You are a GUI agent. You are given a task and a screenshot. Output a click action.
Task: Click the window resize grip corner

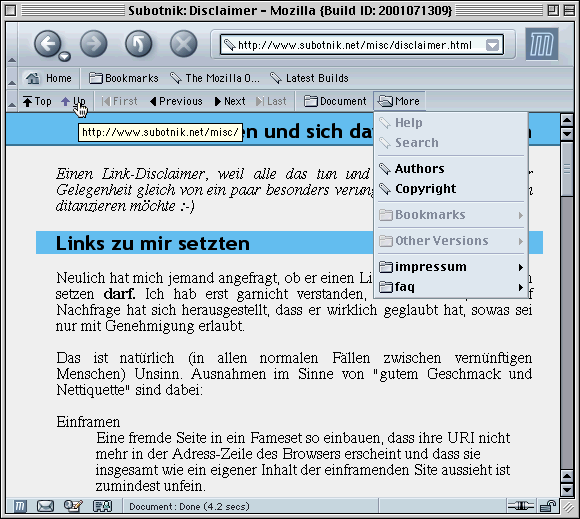point(569,507)
